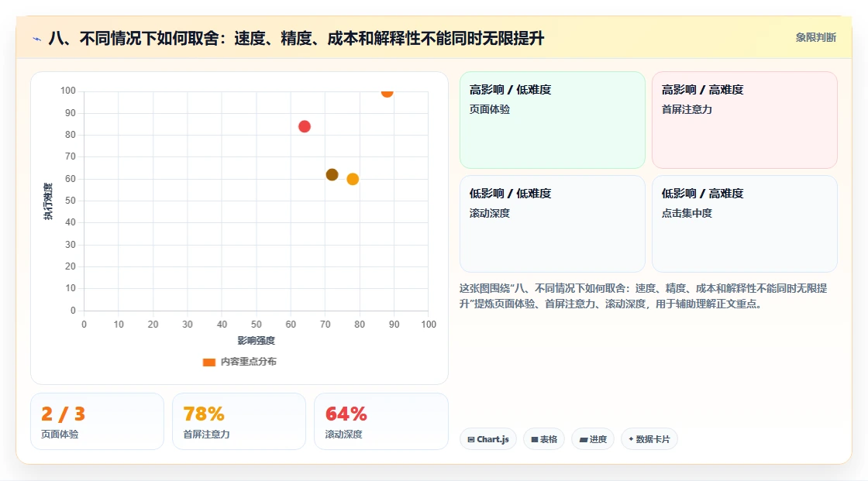Click the table icon in the 表格 chip

coord(535,439)
